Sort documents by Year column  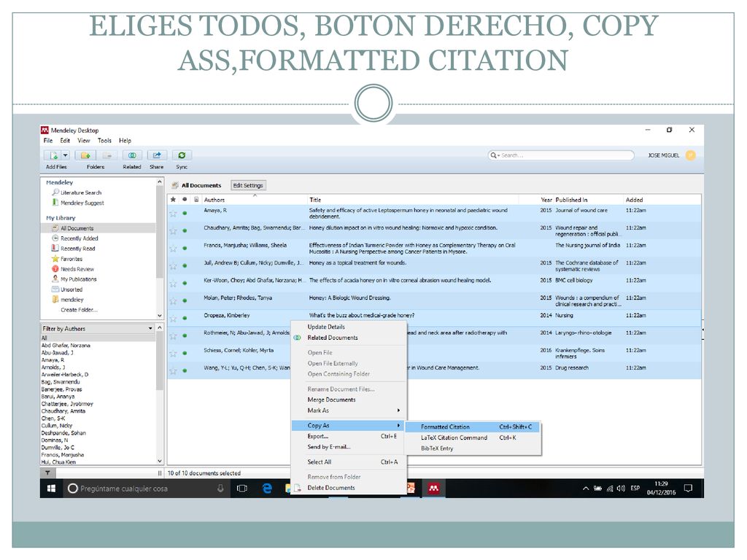(x=546, y=200)
